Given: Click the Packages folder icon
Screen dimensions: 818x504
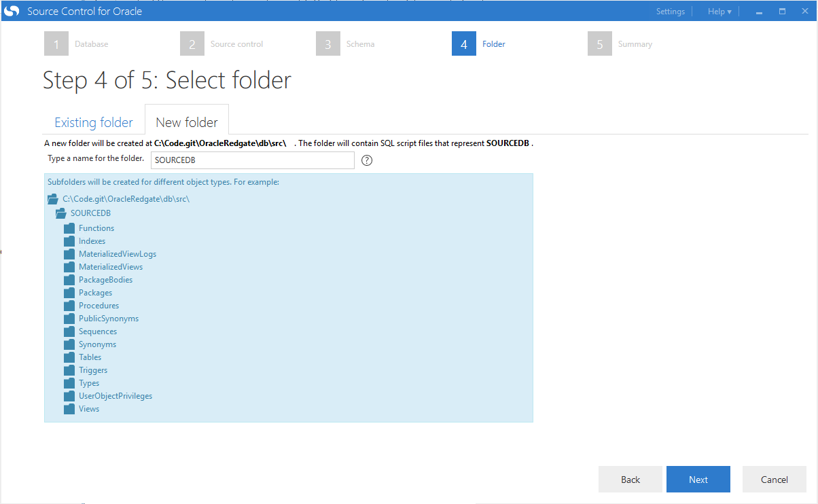Looking at the screenshot, I should [x=69, y=293].
